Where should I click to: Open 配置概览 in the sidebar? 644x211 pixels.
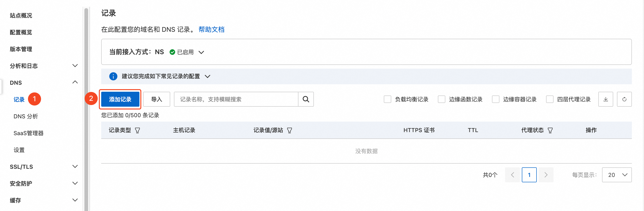(21, 32)
